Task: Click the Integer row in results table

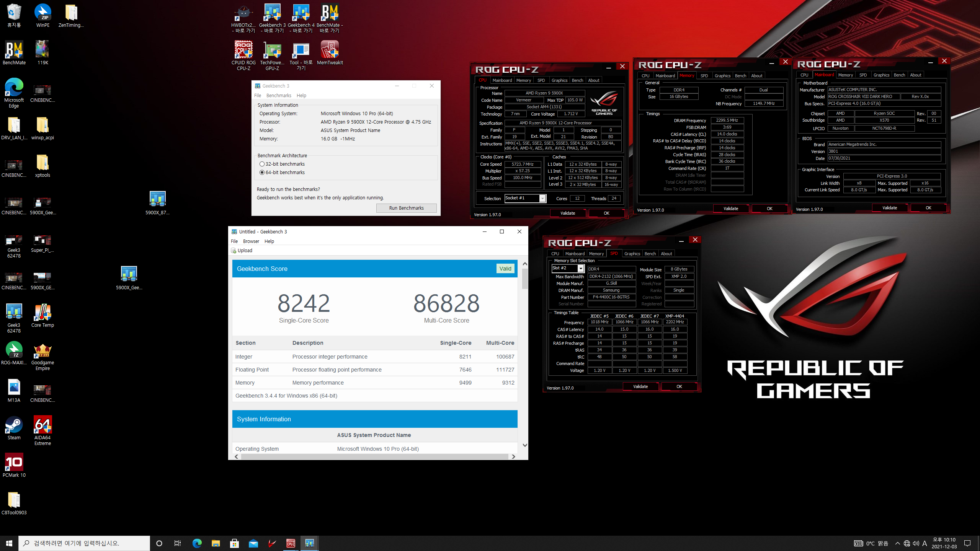Action: click(x=375, y=357)
